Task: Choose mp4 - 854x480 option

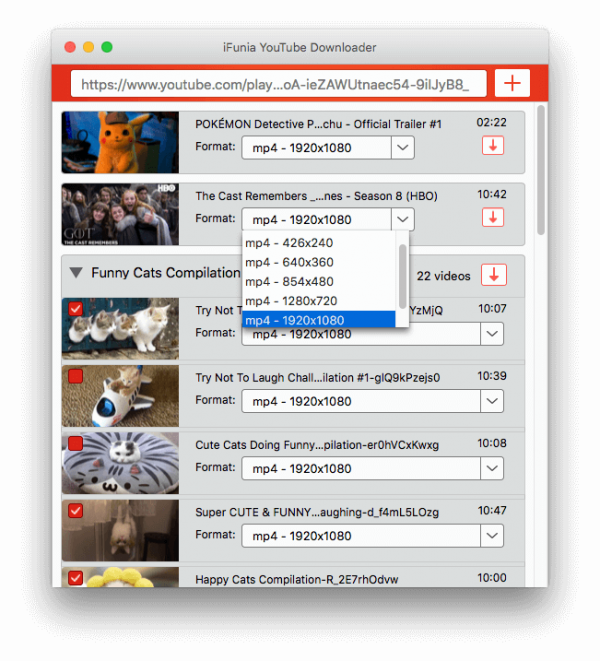Action: [319, 282]
